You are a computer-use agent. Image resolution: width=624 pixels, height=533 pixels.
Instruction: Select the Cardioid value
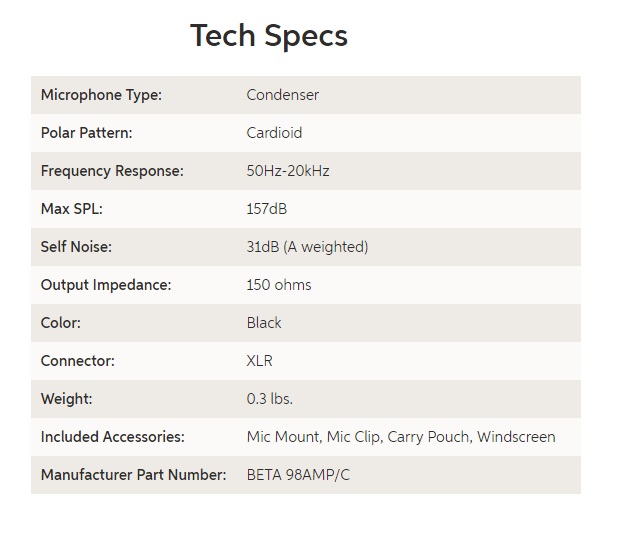274,133
